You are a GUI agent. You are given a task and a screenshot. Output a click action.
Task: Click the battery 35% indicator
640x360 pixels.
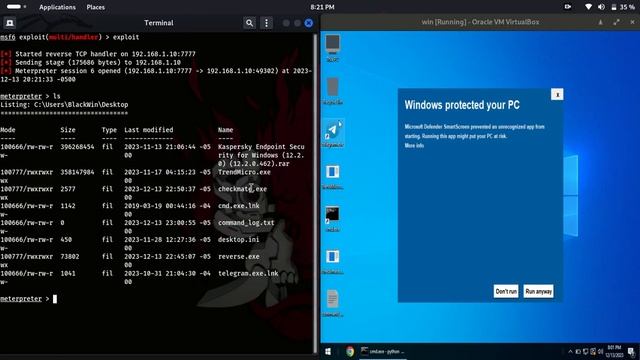[623, 7]
